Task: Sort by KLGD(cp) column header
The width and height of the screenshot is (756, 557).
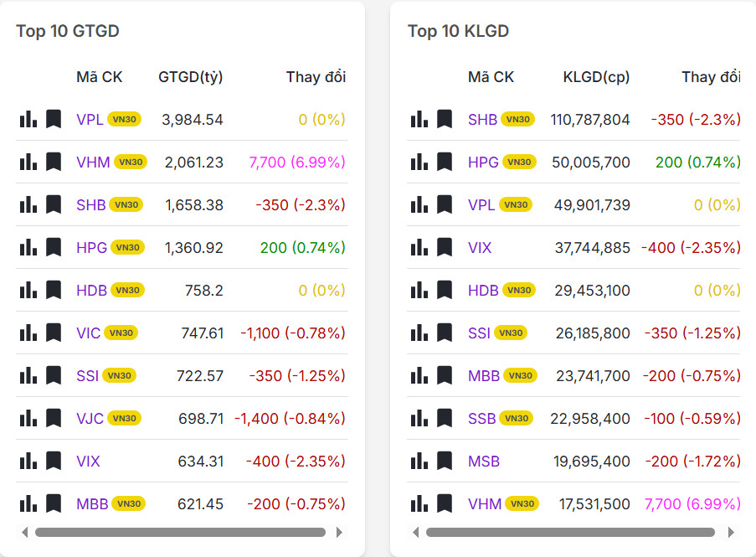Action: [596, 77]
